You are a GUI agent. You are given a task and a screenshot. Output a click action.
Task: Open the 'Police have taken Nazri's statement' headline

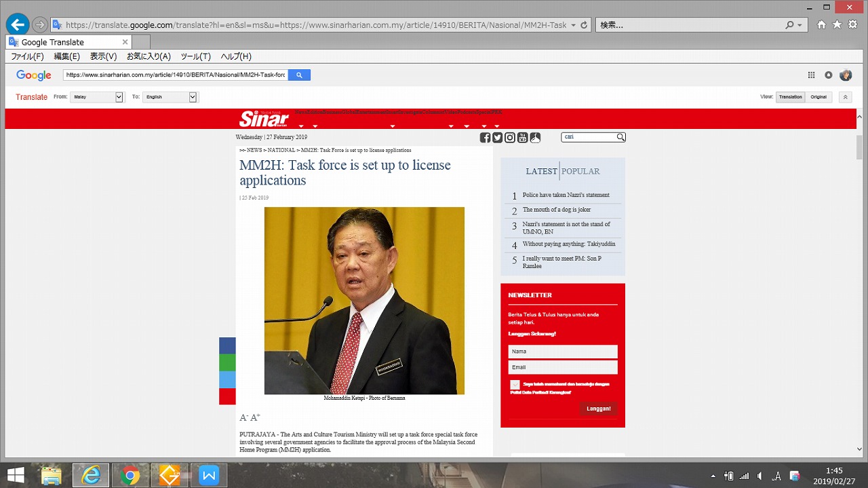click(x=566, y=195)
